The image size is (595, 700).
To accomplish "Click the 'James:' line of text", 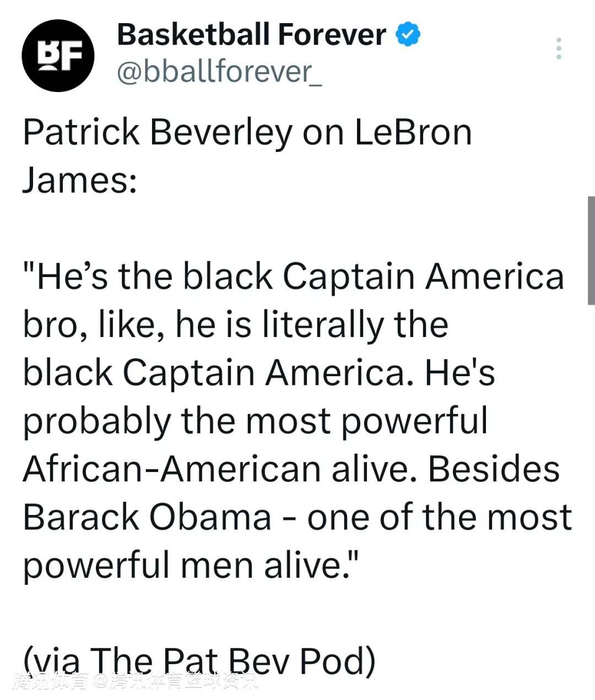I will (80, 180).
